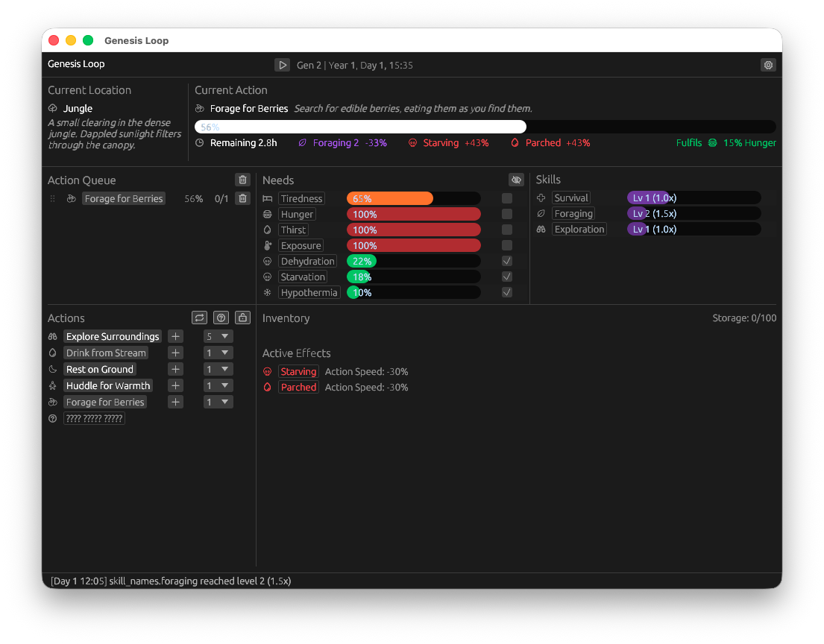This screenshot has height=644, width=824.
Task: Click the repeat loop icon in Actions header
Action: [x=199, y=318]
